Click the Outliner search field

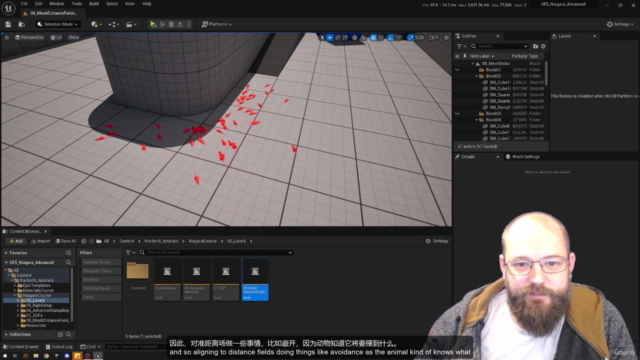(500, 47)
